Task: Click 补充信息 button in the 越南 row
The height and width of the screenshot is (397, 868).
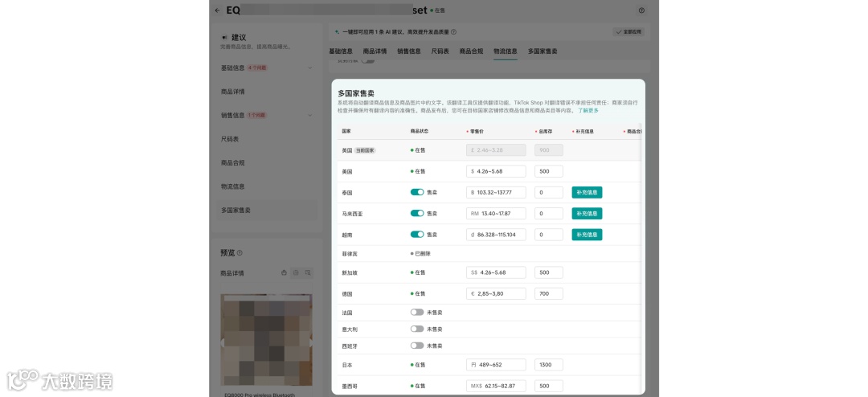Action: click(x=587, y=234)
